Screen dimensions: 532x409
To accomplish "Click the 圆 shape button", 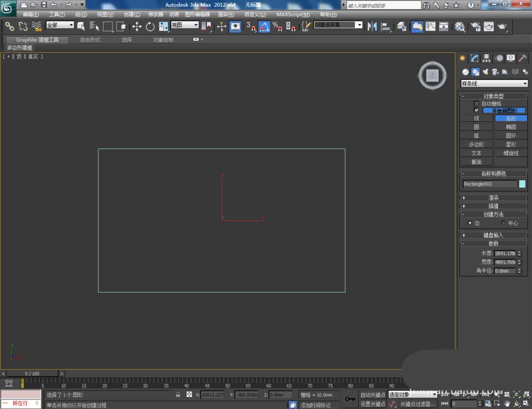I will (x=476, y=127).
